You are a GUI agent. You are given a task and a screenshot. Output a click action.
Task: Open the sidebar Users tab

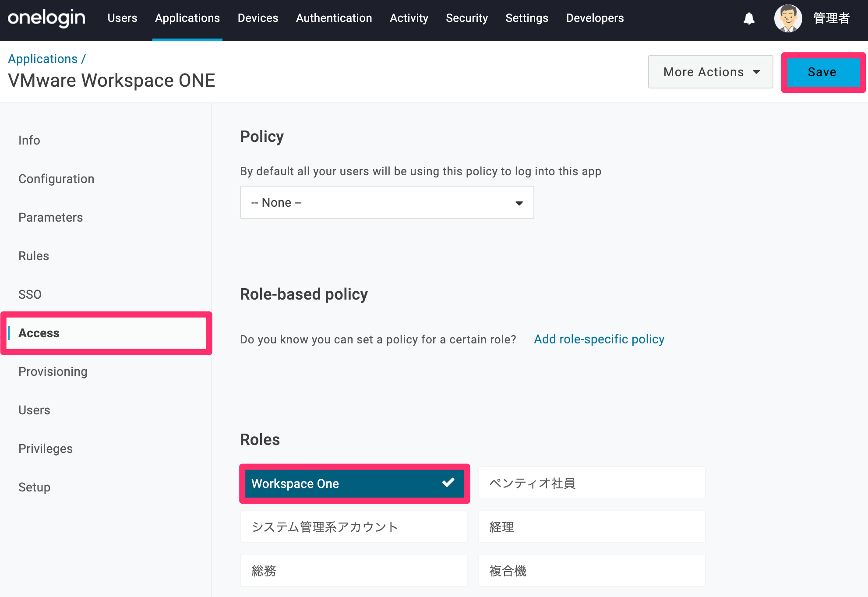(x=34, y=410)
